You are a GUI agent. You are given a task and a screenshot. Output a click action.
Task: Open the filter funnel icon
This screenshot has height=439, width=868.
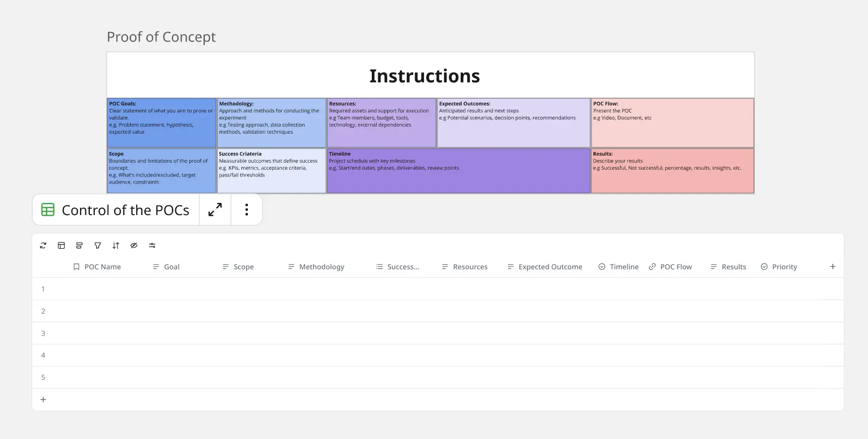(98, 245)
